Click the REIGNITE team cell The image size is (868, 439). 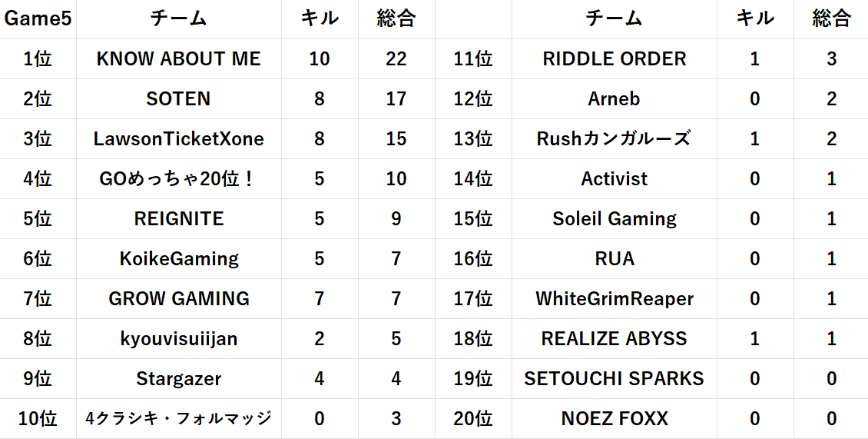(178, 219)
